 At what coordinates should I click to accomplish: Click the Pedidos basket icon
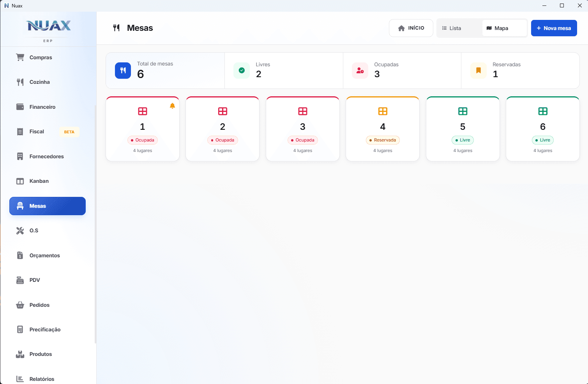pos(20,305)
